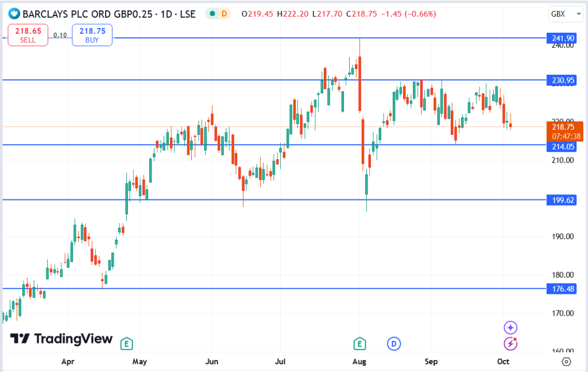This screenshot has width=588, height=372.
Task: Click the lightning bolt notification icon
Action: 510,343
